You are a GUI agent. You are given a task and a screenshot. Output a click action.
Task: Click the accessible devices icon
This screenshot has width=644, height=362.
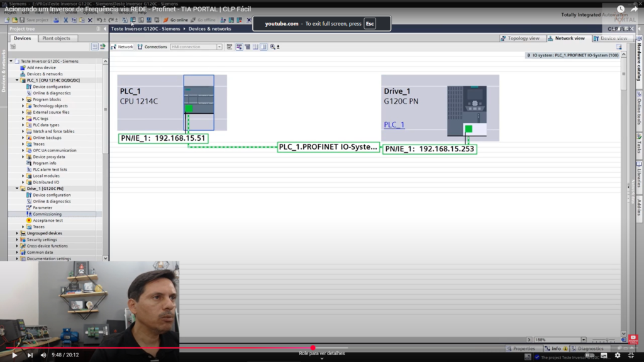tap(223, 19)
